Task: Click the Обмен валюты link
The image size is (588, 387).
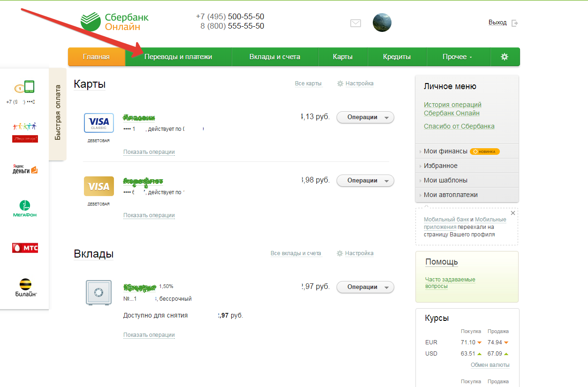Action: click(x=490, y=365)
